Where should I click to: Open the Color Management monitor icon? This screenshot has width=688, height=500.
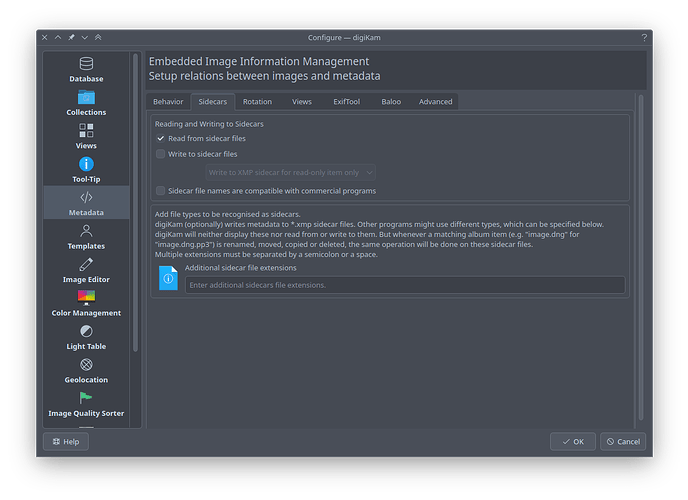[x=86, y=298]
